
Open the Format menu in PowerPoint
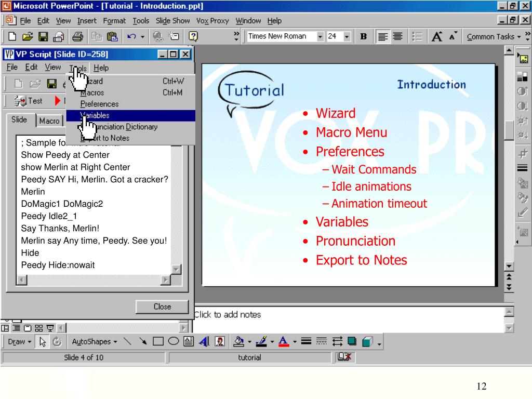coord(114,21)
